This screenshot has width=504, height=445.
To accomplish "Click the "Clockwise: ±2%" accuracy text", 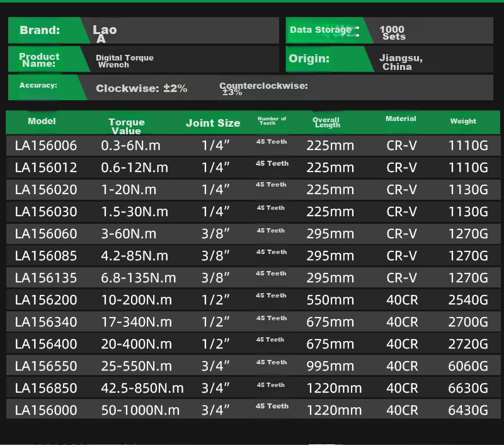I will (x=141, y=88).
